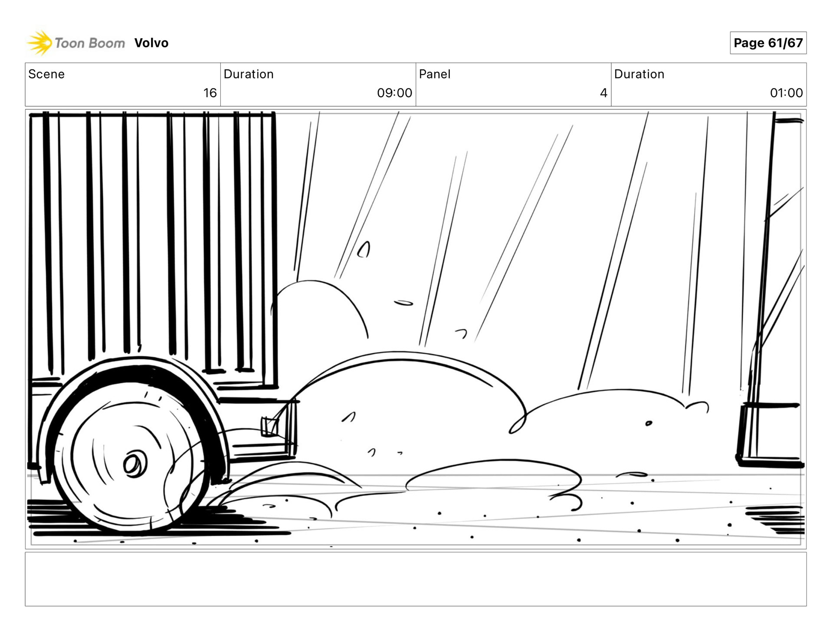Image resolution: width=833 pixels, height=644 pixels.
Task: Click the Scene header label
Action: pyautogui.click(x=46, y=74)
